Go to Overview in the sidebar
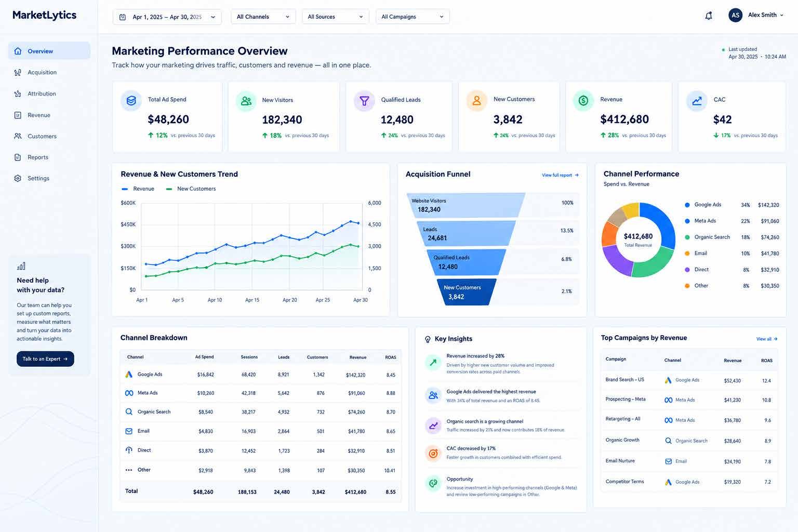The width and height of the screenshot is (798, 532). (49, 51)
